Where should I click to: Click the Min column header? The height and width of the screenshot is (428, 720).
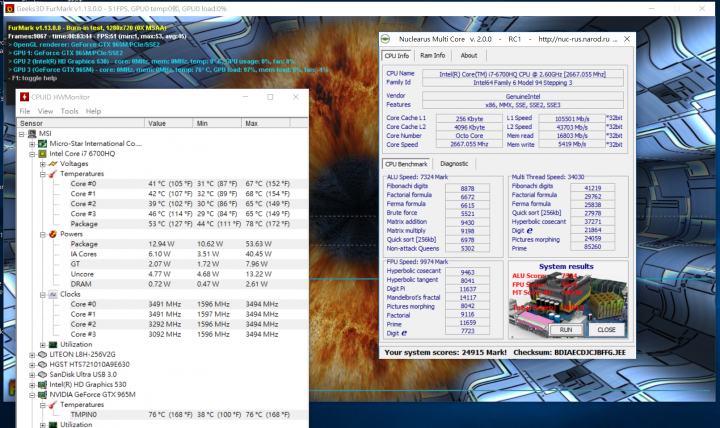tap(218, 123)
